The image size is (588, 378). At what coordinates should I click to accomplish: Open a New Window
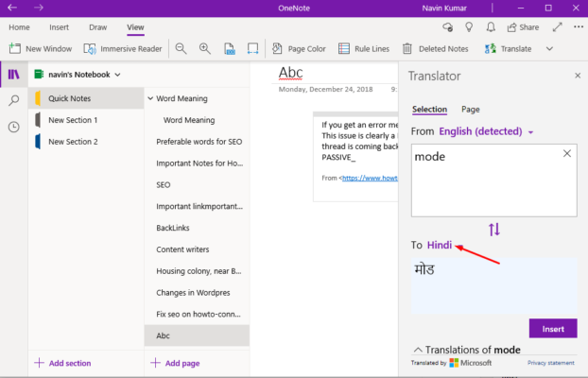click(x=40, y=49)
